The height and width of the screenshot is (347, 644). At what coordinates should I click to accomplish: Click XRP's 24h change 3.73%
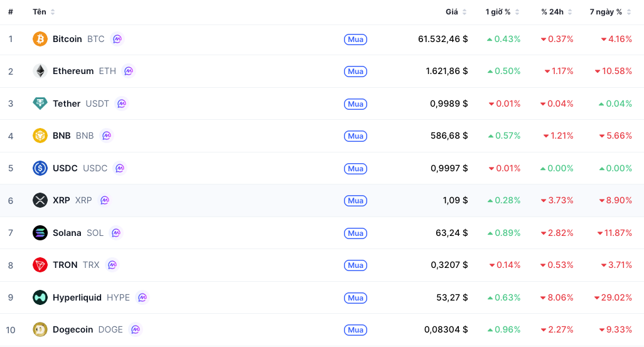point(557,200)
